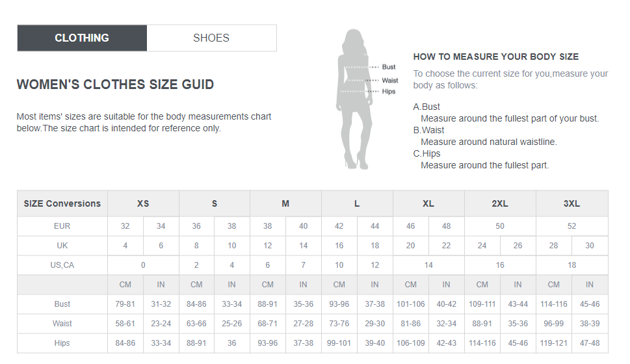The width and height of the screenshot is (630, 364).
Task: Click the 101-106 bust measurement cell
Action: [x=411, y=304]
